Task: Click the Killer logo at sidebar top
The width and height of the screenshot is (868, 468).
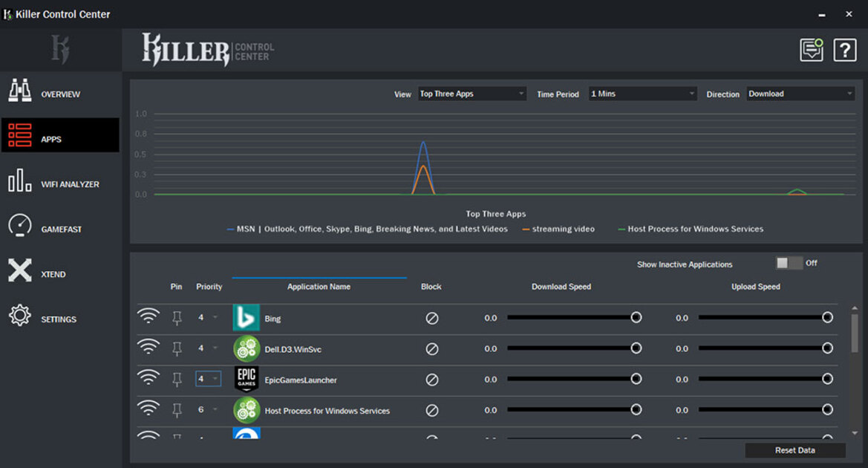Action: point(60,49)
